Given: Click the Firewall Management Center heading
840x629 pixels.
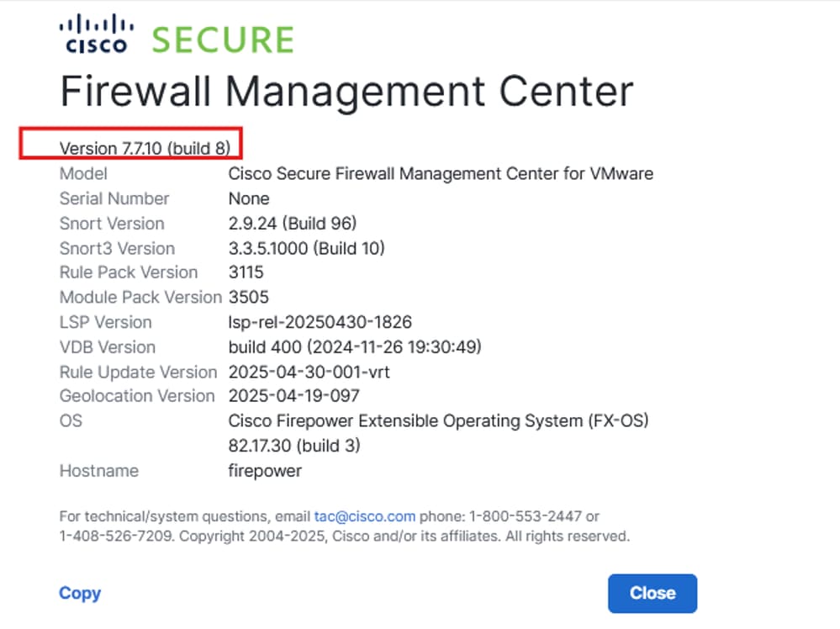Looking at the screenshot, I should [x=346, y=92].
